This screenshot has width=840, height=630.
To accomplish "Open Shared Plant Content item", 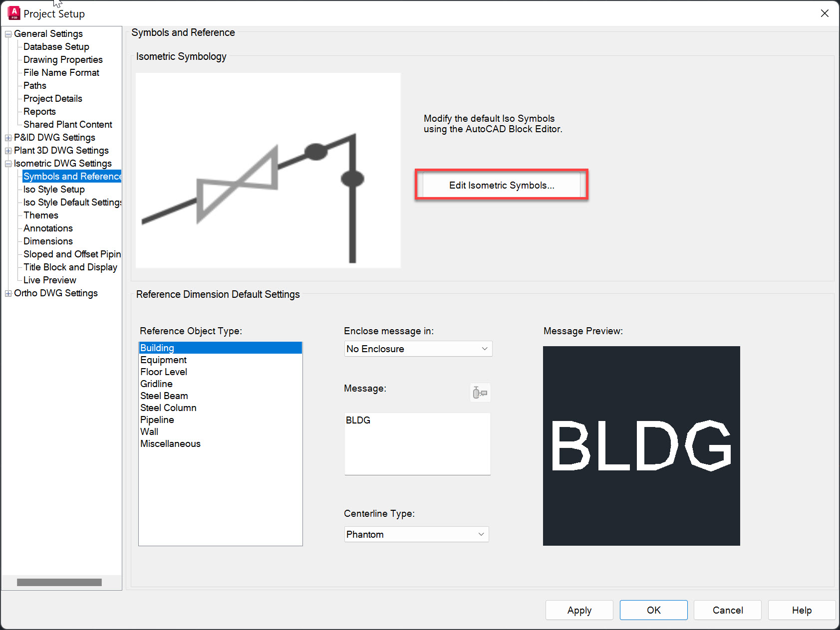I will click(68, 124).
